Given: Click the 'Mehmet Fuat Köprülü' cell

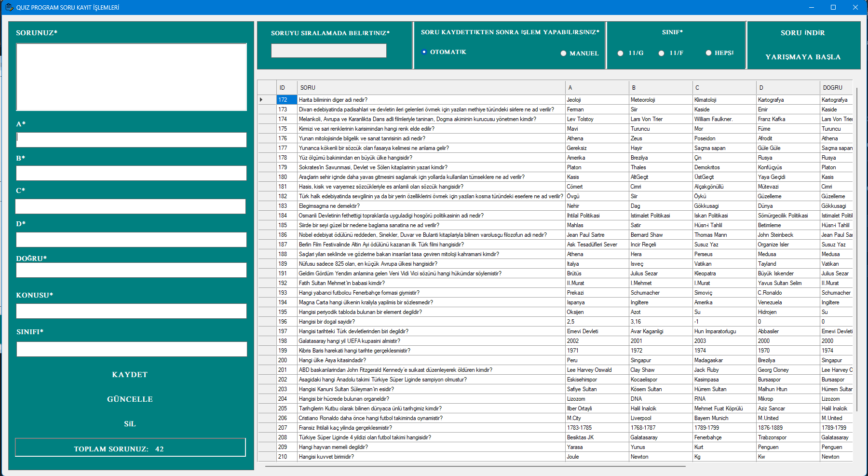Looking at the screenshot, I should (x=724, y=408).
